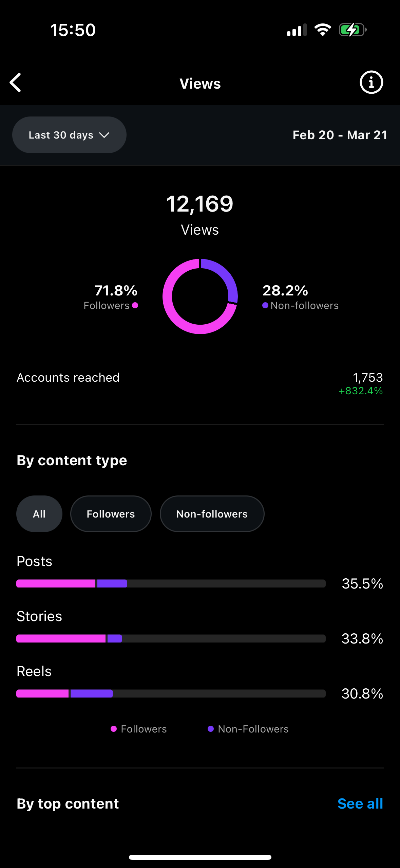
Task: Tap the followers vs non-followers donut chart
Action: pyautogui.click(x=200, y=296)
